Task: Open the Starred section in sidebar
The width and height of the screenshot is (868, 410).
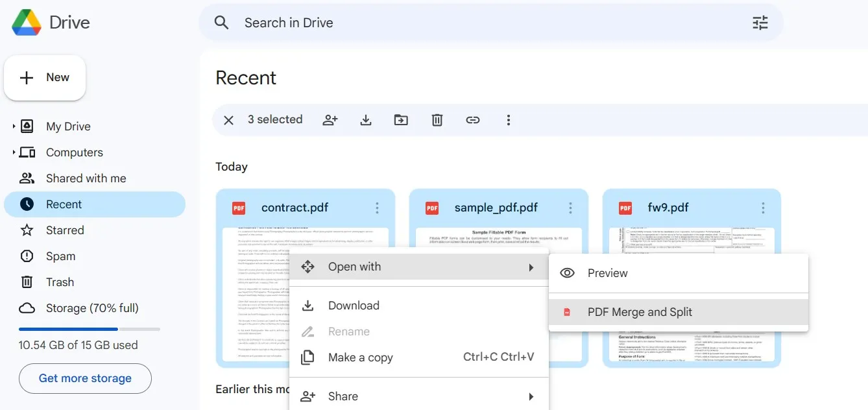Action: pyautogui.click(x=65, y=230)
